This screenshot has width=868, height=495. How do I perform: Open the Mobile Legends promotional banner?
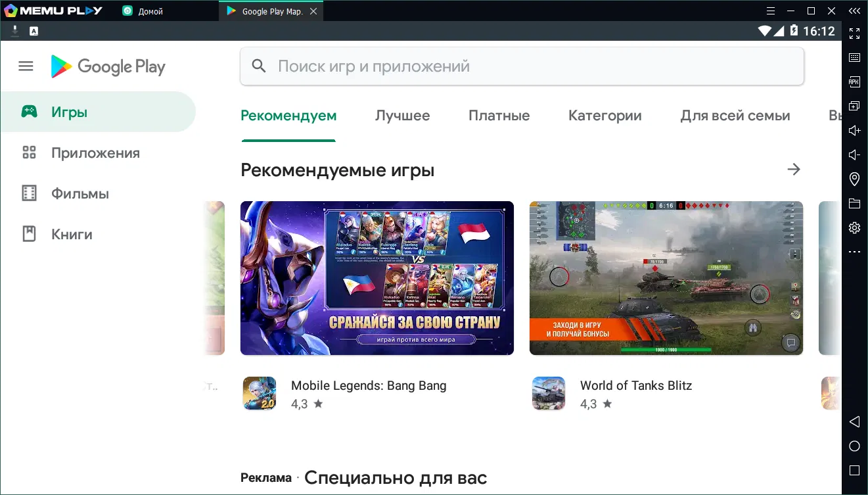377,278
